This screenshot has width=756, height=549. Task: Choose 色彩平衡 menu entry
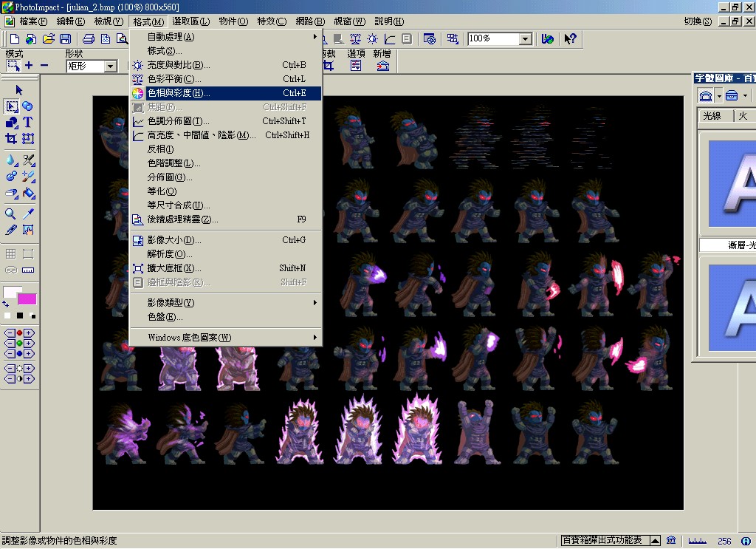click(x=226, y=78)
